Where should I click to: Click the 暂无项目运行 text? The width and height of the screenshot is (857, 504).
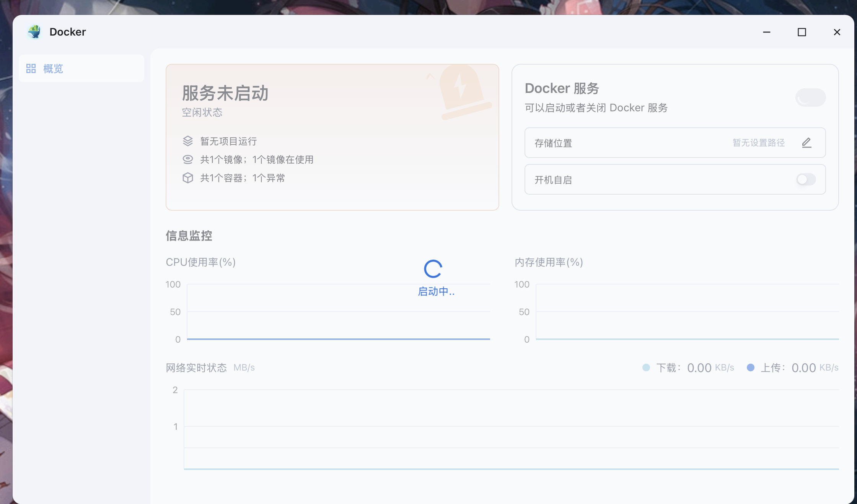click(x=228, y=141)
